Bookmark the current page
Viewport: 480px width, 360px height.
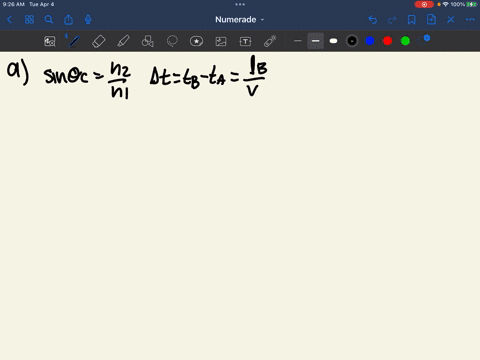coord(412,20)
